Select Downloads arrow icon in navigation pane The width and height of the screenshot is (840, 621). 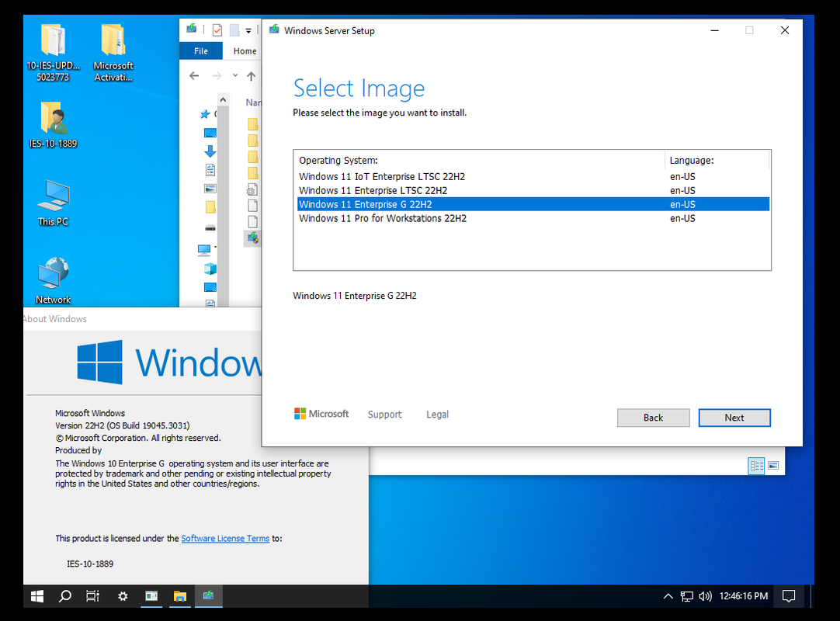click(x=210, y=151)
